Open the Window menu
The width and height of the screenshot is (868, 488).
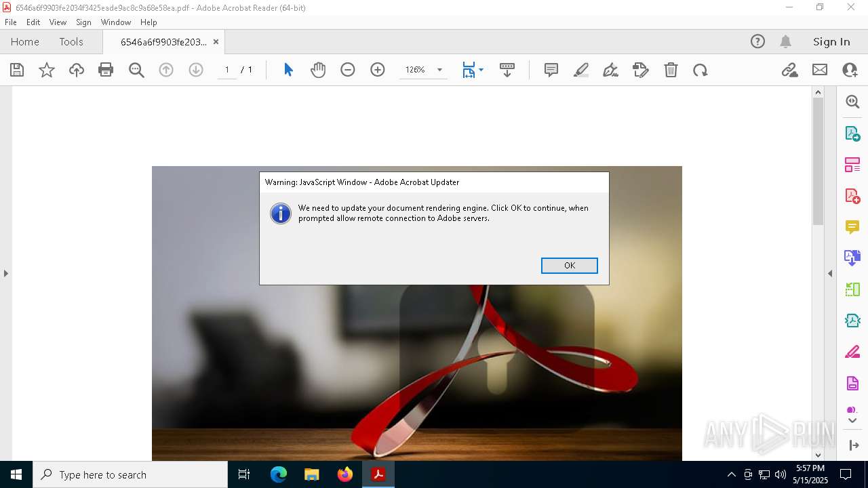click(x=116, y=22)
